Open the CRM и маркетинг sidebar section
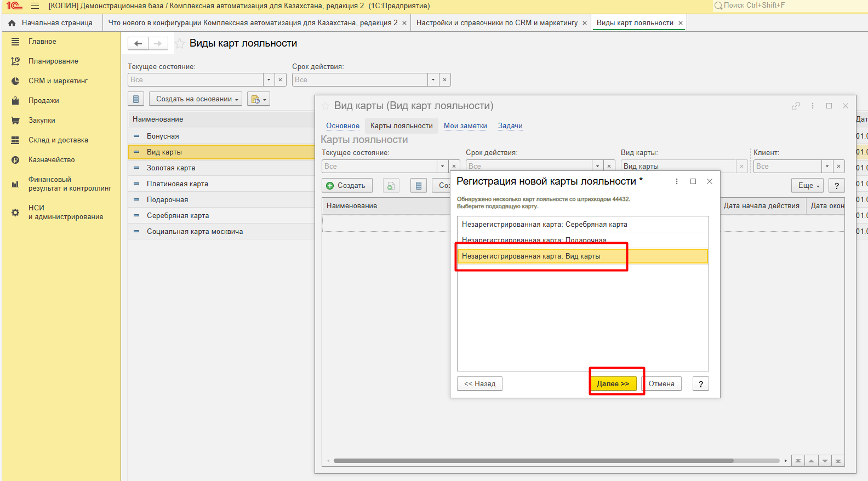The height and width of the screenshot is (481, 868). (58, 81)
